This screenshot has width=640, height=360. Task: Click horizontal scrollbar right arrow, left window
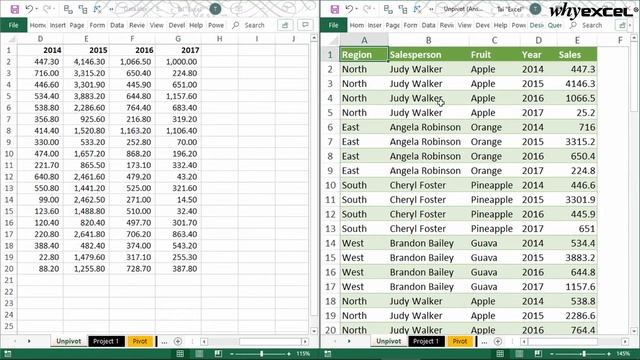(x=305, y=342)
